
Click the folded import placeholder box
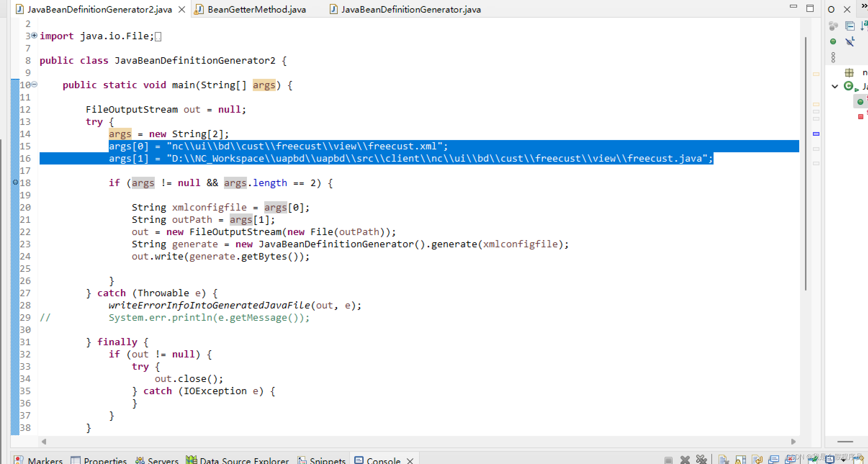pos(158,36)
